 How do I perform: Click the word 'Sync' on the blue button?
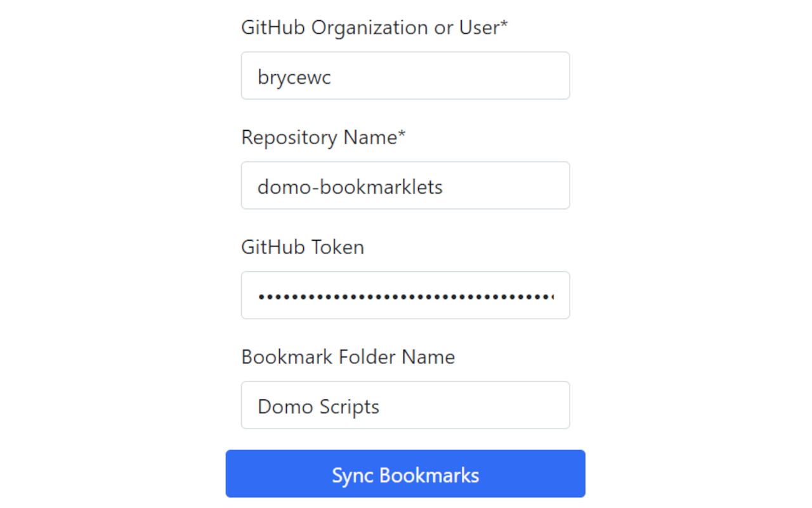[x=353, y=476]
